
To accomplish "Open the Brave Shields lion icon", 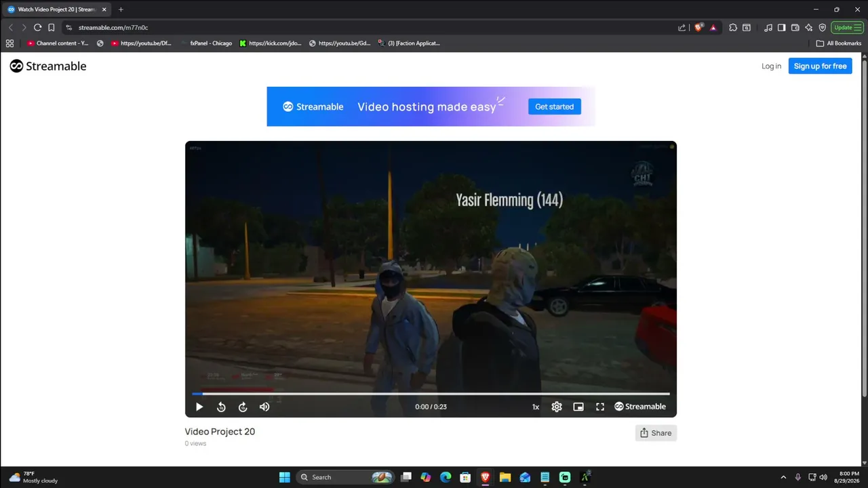I will (699, 28).
